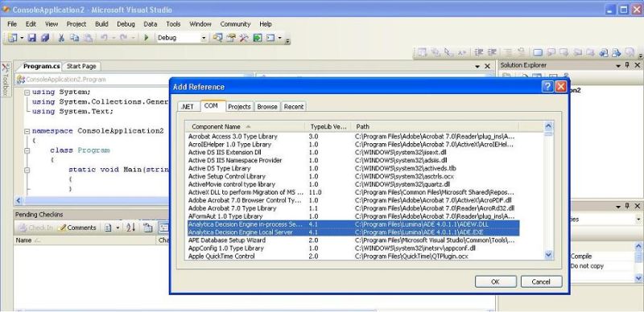Open the Command Window icon dropdown arrow
644x312 pixels.
click(279, 38)
